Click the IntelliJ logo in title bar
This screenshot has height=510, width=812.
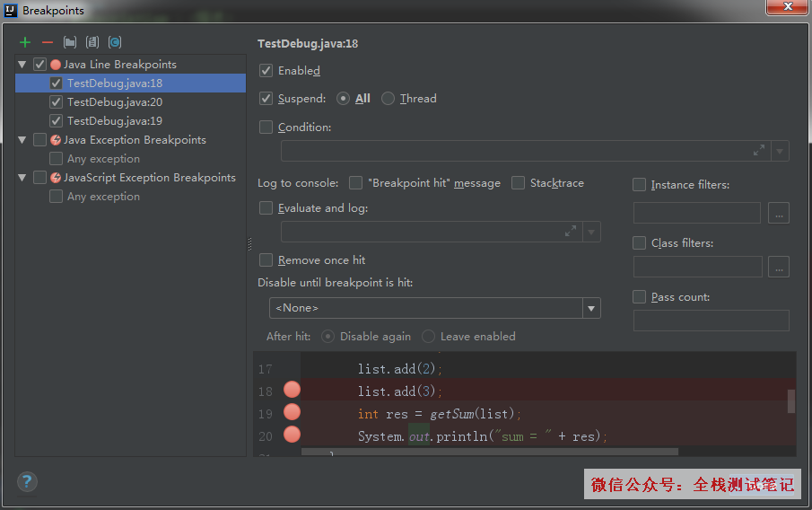click(x=11, y=11)
